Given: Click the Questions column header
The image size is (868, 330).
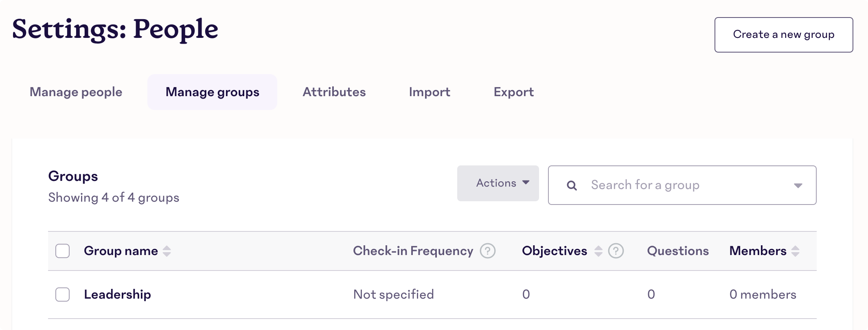Looking at the screenshot, I should [x=678, y=251].
